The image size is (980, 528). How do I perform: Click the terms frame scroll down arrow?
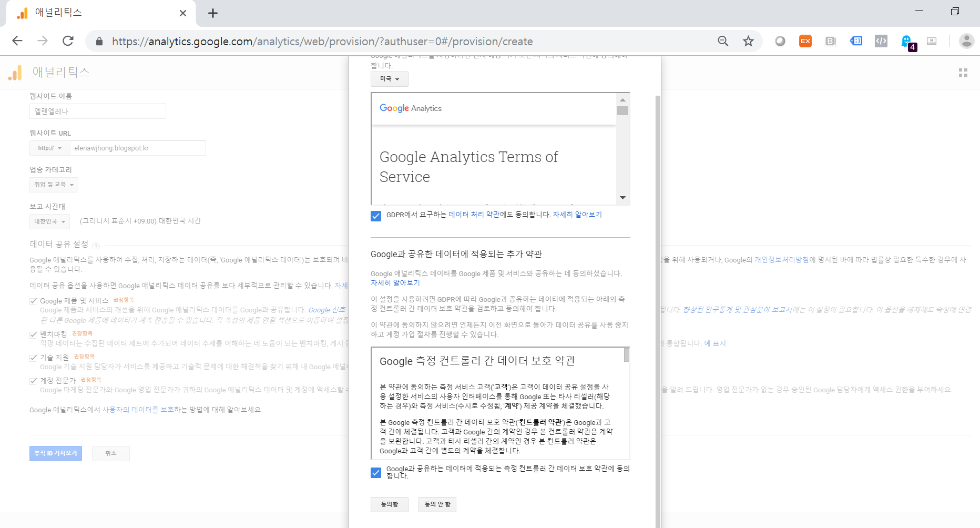click(x=623, y=198)
